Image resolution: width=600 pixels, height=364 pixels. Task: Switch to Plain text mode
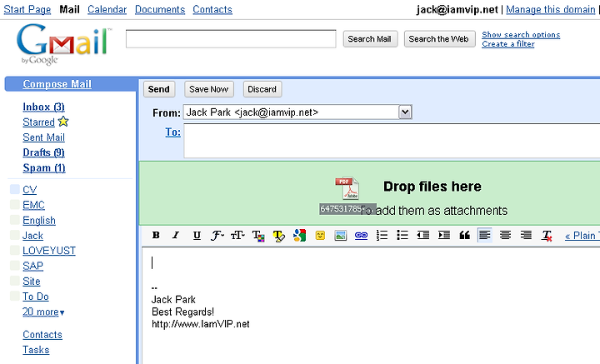pos(582,236)
